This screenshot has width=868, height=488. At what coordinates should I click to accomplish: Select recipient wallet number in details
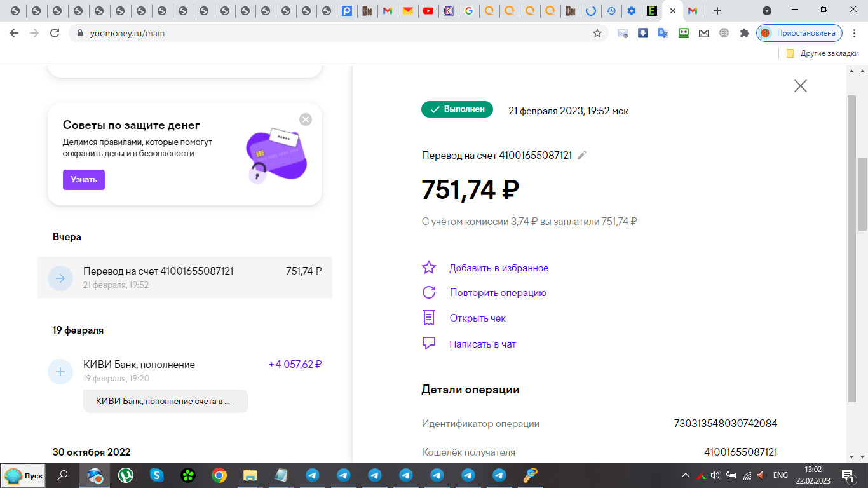[741, 452]
